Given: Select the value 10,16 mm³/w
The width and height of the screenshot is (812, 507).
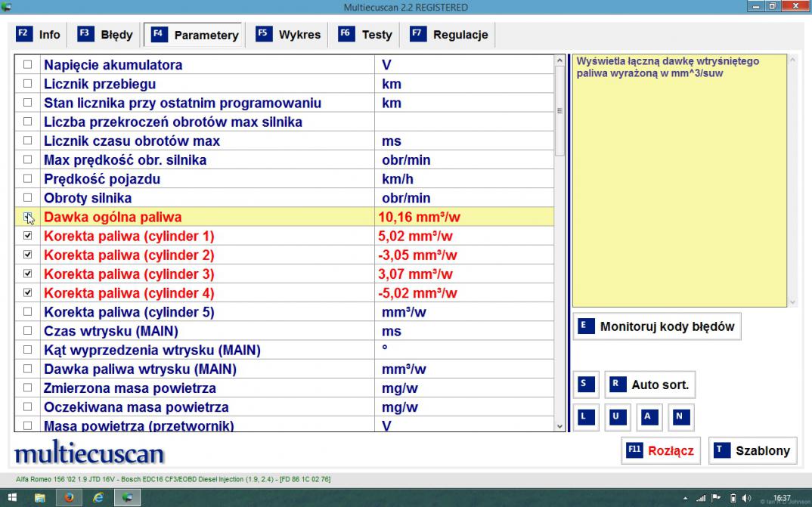Looking at the screenshot, I should [419, 217].
